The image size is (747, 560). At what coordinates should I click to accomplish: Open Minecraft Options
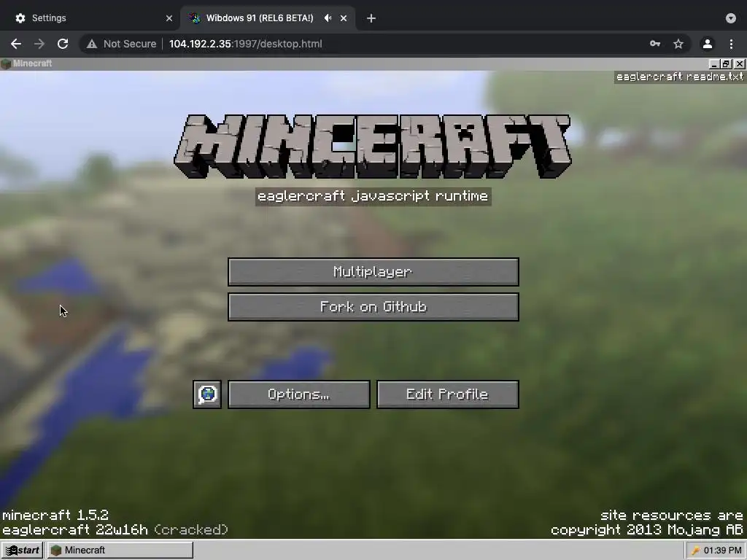[x=298, y=394]
